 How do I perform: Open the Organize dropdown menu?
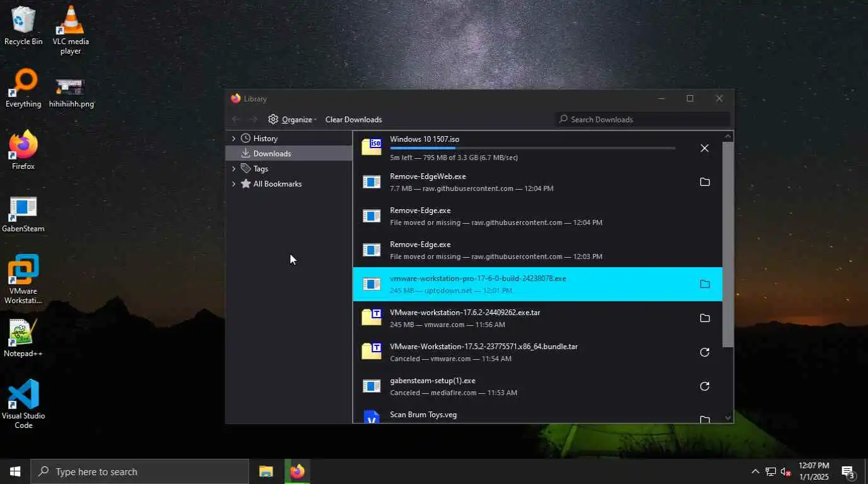[x=292, y=119]
